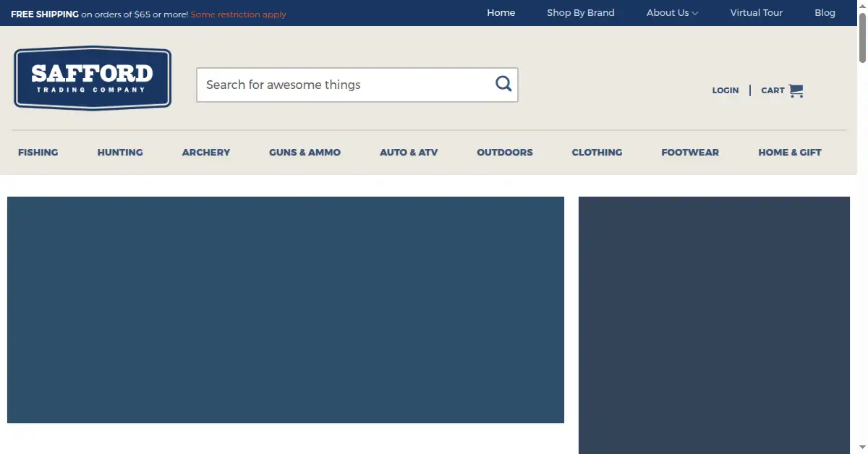Open the Fishing category
This screenshot has height=454, width=868.
click(38, 153)
